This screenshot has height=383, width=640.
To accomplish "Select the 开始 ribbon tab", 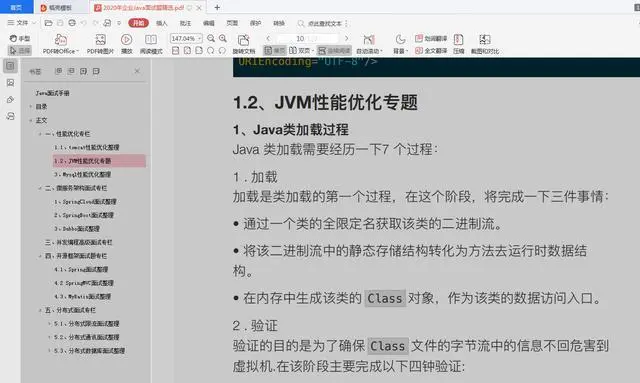I will [x=138, y=23].
